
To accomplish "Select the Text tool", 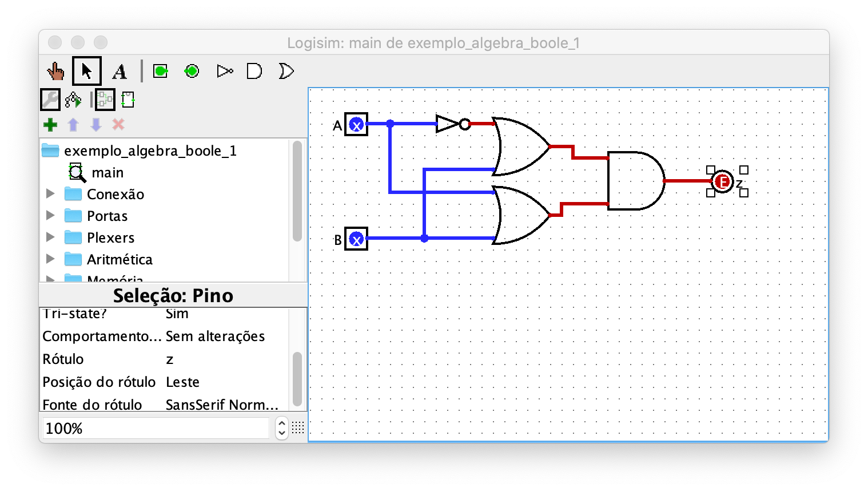I will pos(120,72).
